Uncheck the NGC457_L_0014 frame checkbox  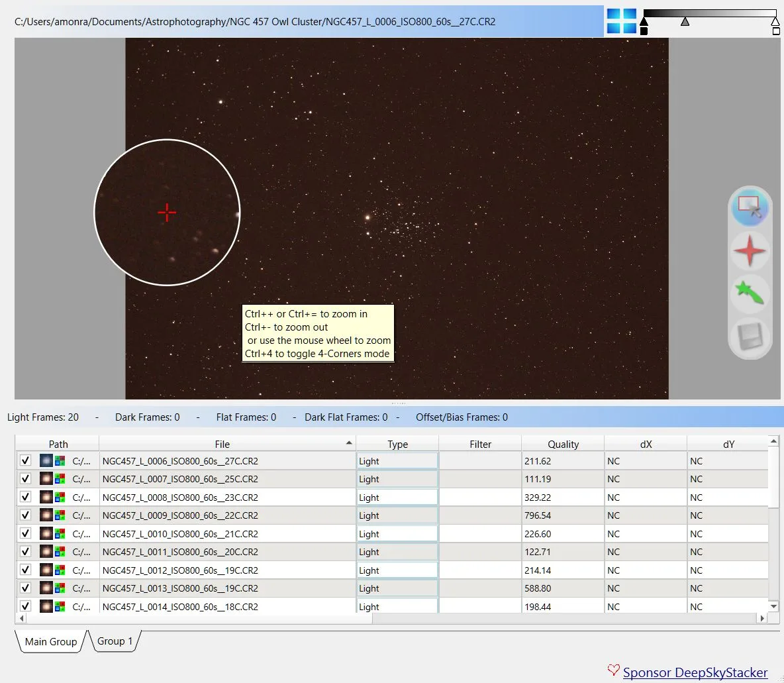point(26,606)
